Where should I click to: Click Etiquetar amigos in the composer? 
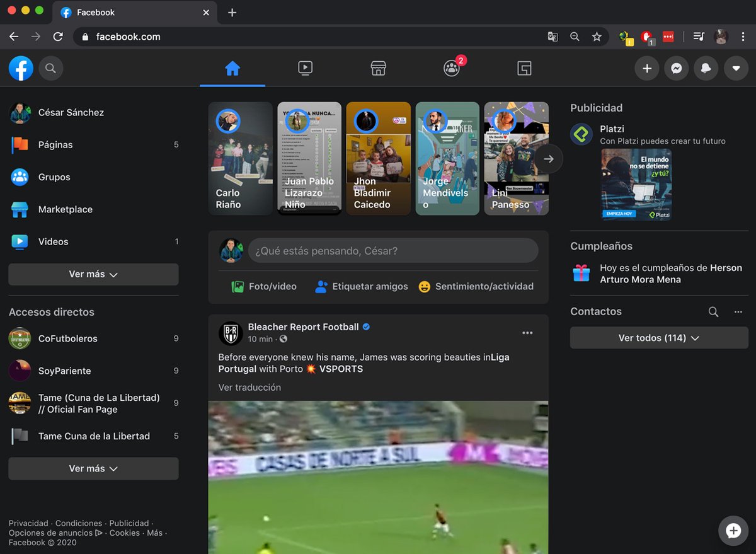pos(362,286)
